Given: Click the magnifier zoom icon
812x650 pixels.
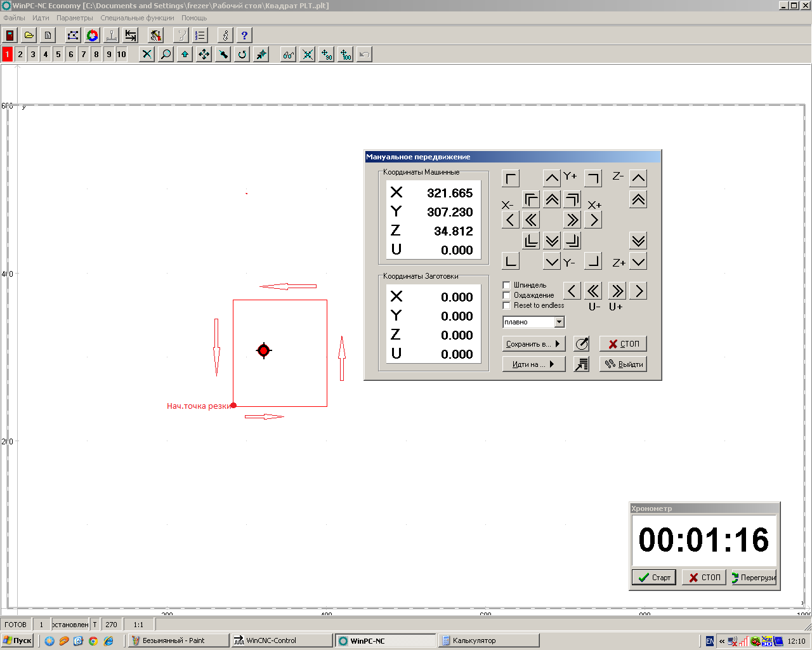Looking at the screenshot, I should click(166, 55).
